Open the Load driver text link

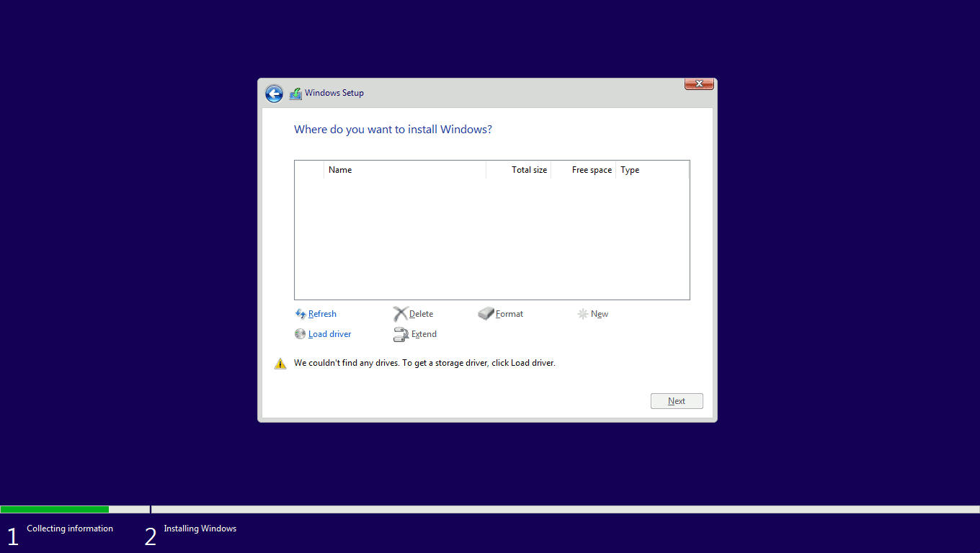[x=329, y=334]
